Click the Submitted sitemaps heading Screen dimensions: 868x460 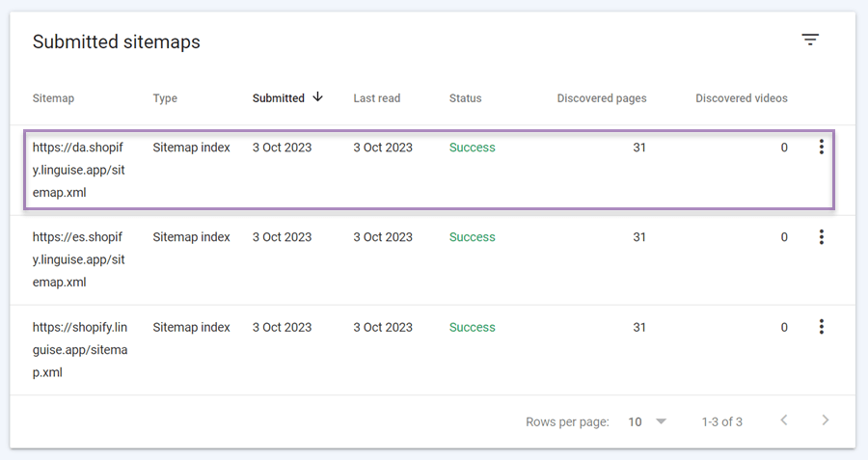coord(117,42)
